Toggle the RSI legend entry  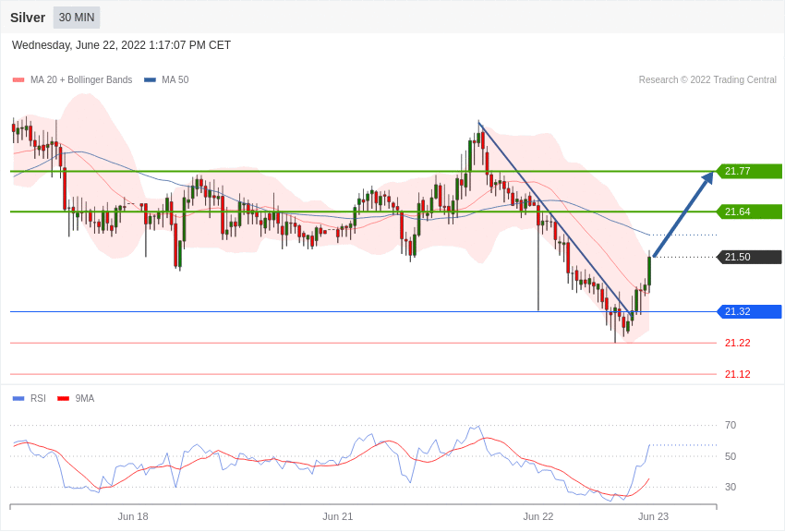(38, 399)
